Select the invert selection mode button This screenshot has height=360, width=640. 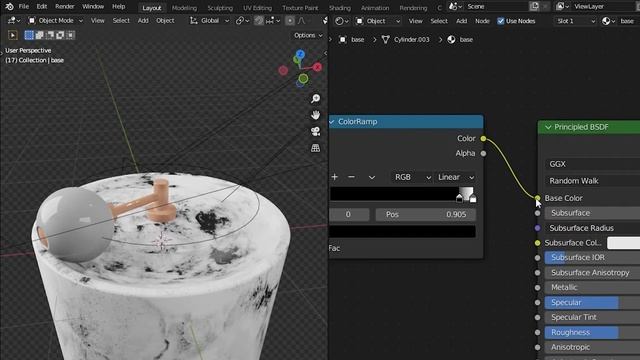[x=60, y=36]
